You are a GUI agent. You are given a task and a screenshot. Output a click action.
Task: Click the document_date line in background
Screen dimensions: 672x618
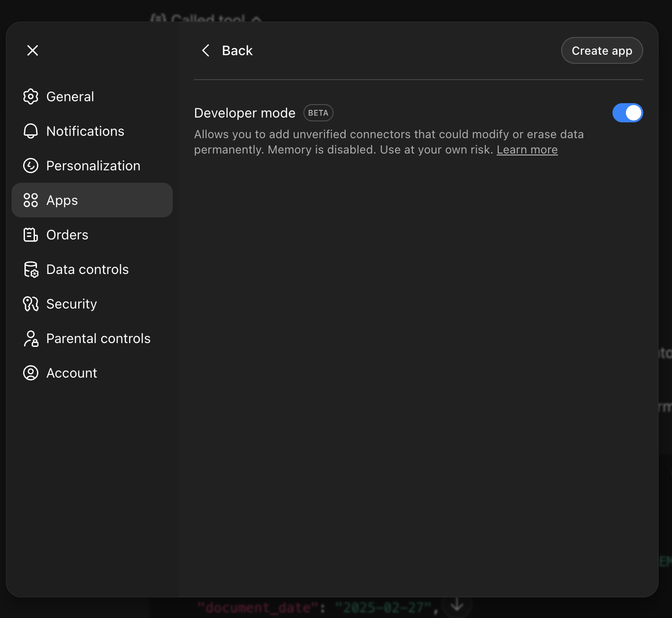[x=317, y=608]
